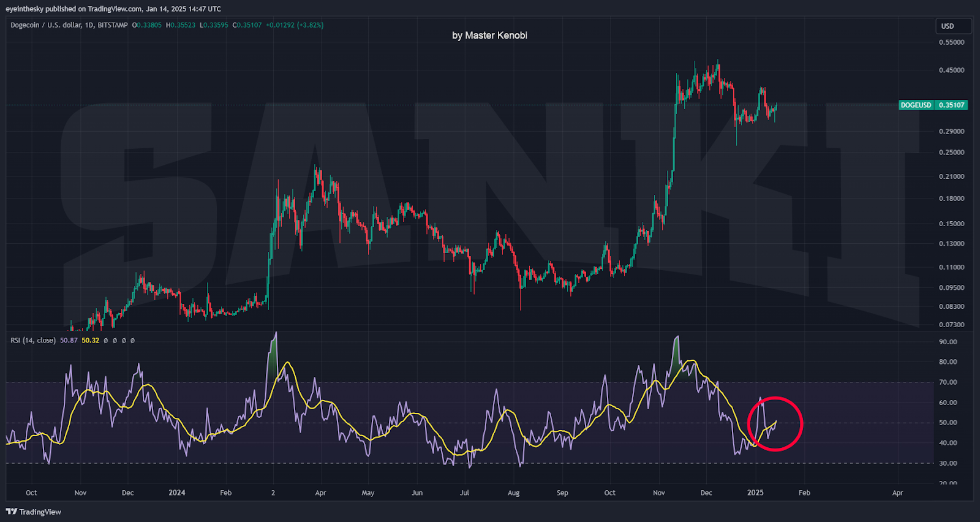Click the open value O0.33805
The image size is (980, 522).
pyautogui.click(x=147, y=25)
